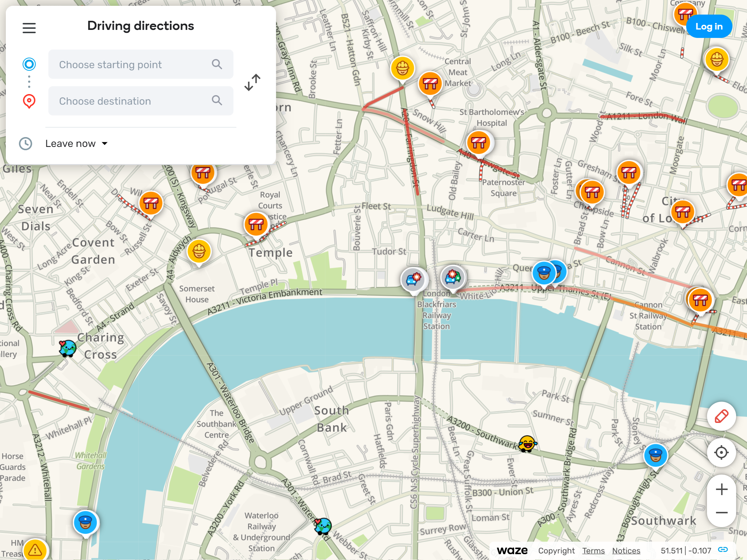Click the swap directions arrow button

252,82
